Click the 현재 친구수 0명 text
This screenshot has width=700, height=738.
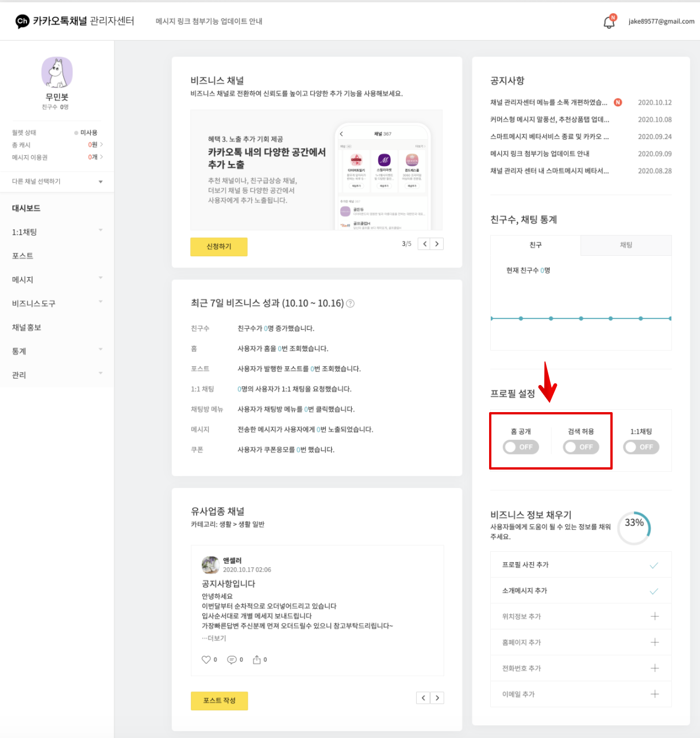(x=528, y=270)
